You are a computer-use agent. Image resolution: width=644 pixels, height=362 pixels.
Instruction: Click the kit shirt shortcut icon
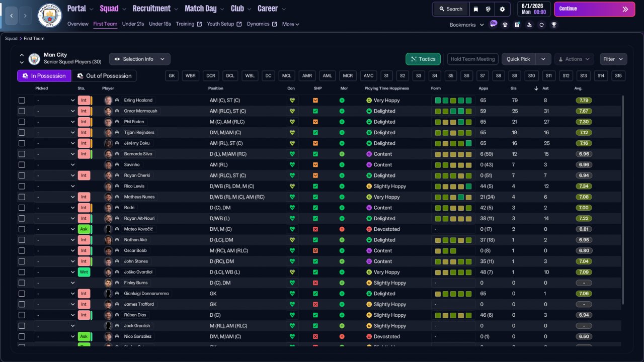pos(505,25)
